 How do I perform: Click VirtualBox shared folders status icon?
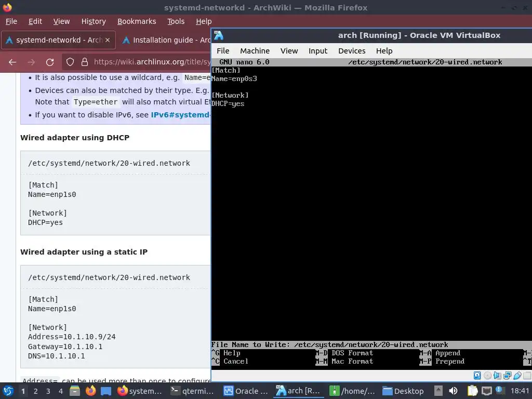(x=527, y=375)
